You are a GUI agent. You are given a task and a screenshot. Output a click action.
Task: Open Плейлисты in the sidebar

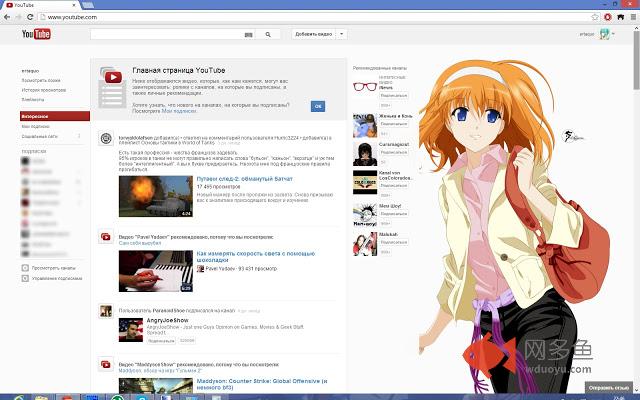(33, 100)
